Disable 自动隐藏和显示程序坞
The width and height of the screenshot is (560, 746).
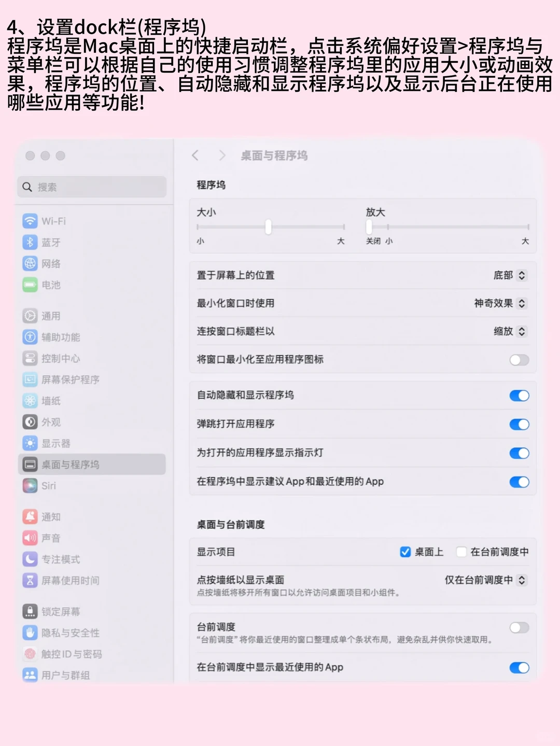[518, 396]
